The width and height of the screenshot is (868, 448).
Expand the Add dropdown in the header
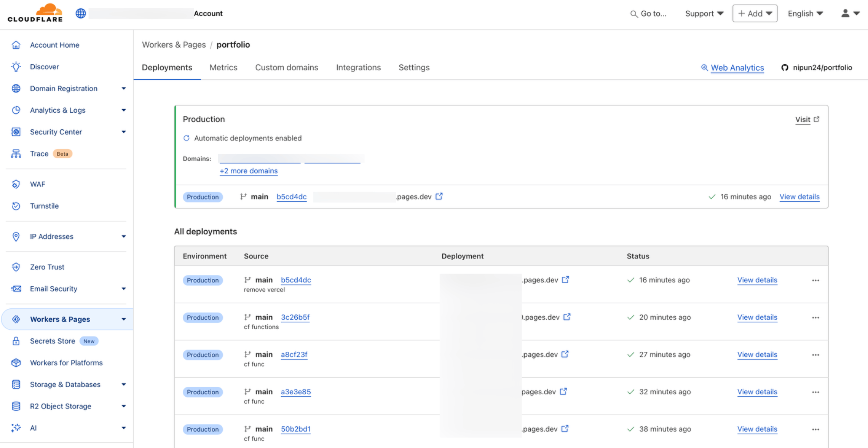[755, 13]
